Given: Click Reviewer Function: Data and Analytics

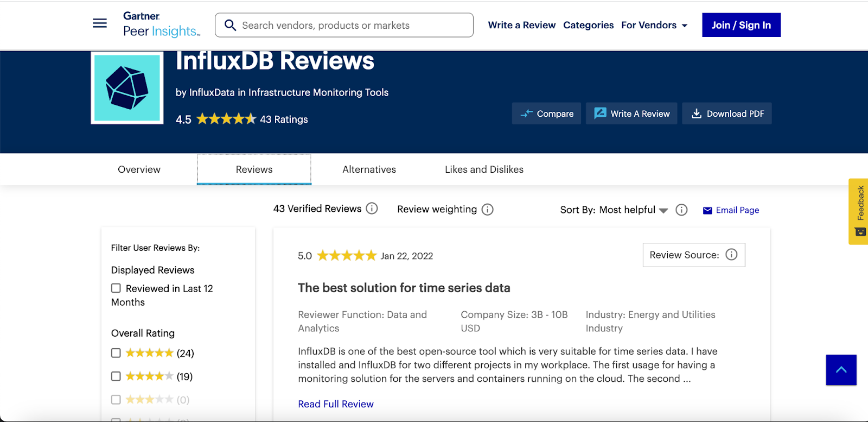Looking at the screenshot, I should point(362,322).
